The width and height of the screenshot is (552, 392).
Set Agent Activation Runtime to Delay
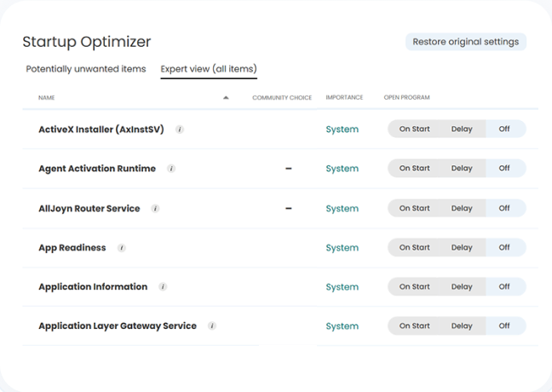[462, 168]
